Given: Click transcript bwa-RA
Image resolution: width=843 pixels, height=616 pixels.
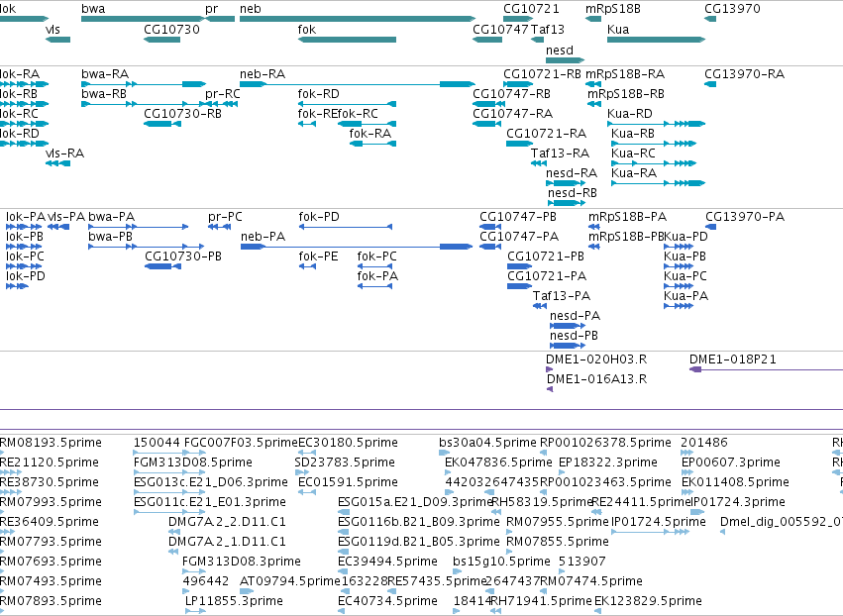Looking at the screenshot, I should (143, 84).
